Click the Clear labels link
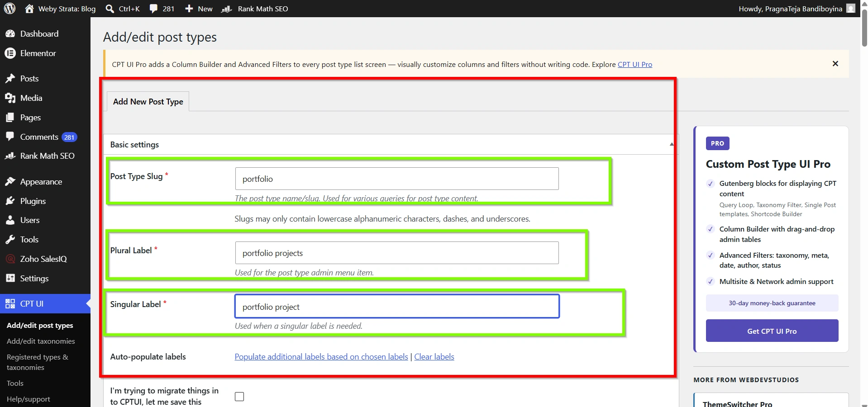 point(434,357)
